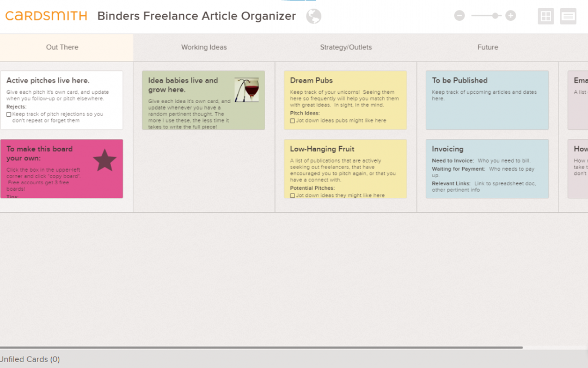Open the Dream Pubs card
This screenshot has width=588, height=368.
[x=345, y=100]
